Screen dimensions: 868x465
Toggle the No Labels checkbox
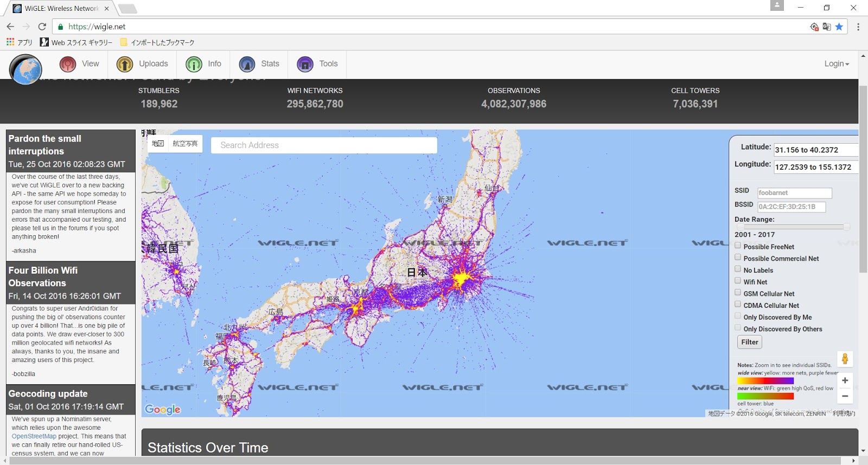click(x=738, y=269)
